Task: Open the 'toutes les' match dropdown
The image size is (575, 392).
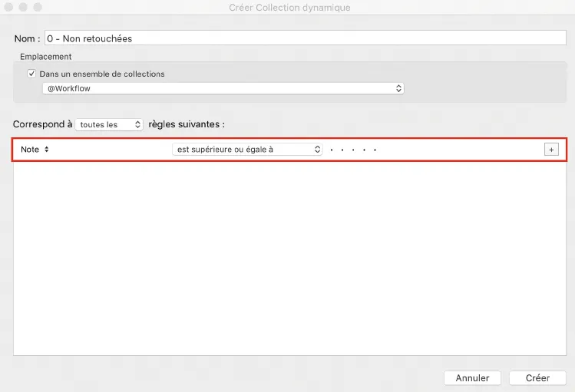Action: [x=110, y=124]
